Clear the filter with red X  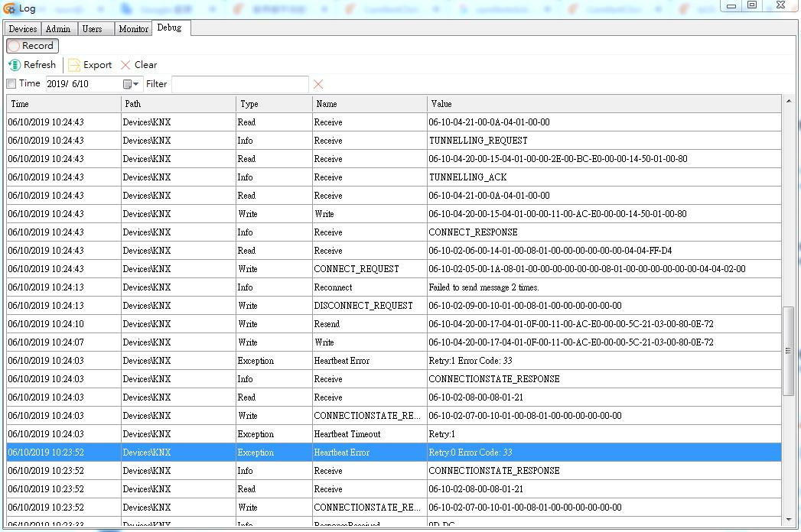pyautogui.click(x=318, y=84)
